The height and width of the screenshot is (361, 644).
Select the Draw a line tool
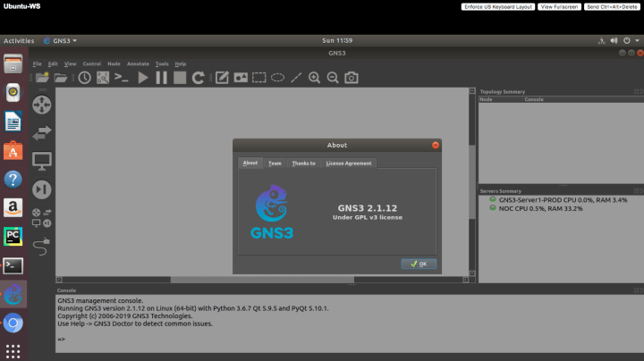click(296, 78)
